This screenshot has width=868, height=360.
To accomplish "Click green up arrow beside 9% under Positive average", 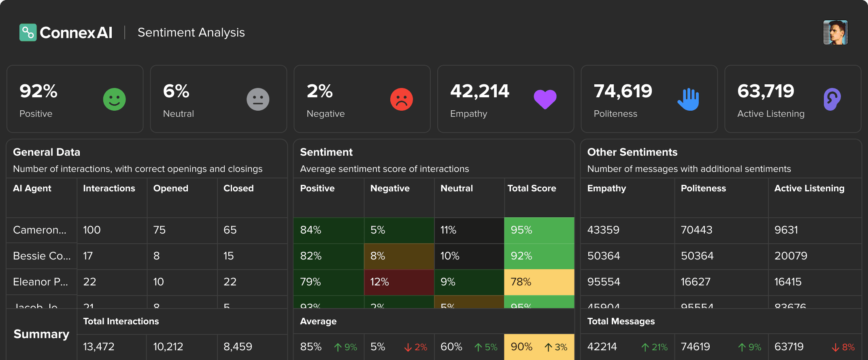I will click(338, 347).
